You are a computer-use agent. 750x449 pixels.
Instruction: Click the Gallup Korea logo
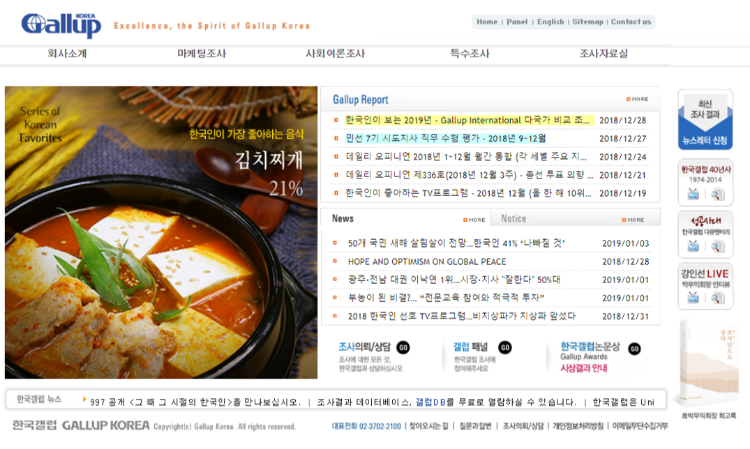pyautogui.click(x=61, y=25)
